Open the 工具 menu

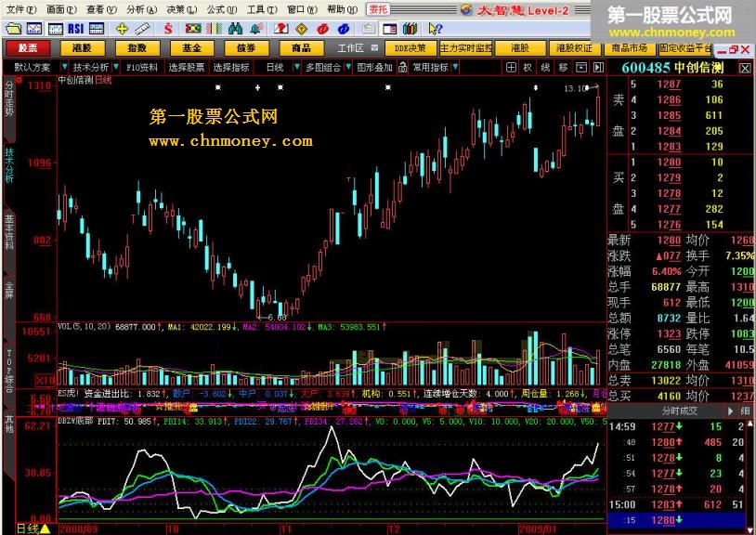click(262, 9)
